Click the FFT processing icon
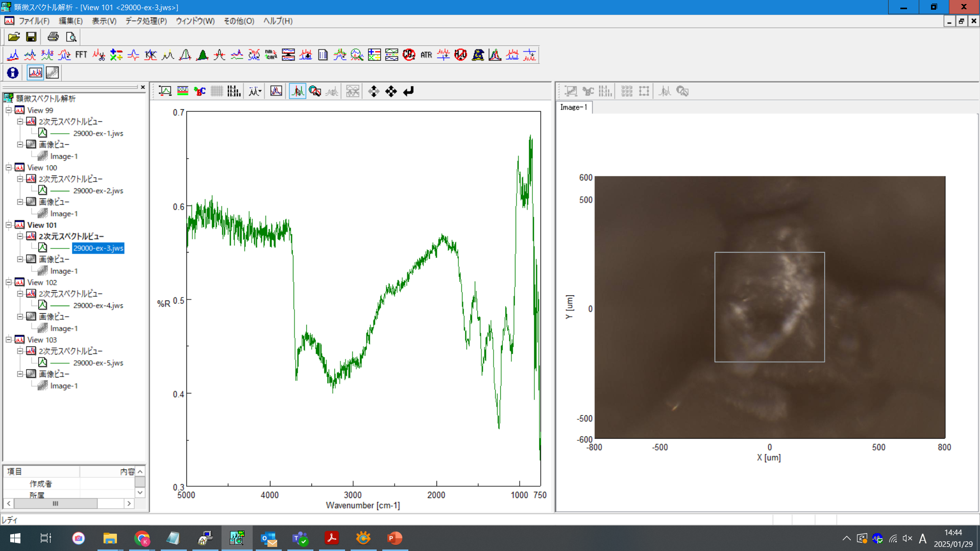 [81, 55]
